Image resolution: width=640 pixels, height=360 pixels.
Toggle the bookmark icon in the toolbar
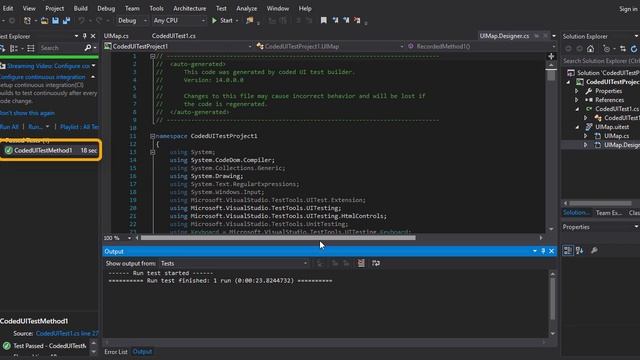coord(324,20)
